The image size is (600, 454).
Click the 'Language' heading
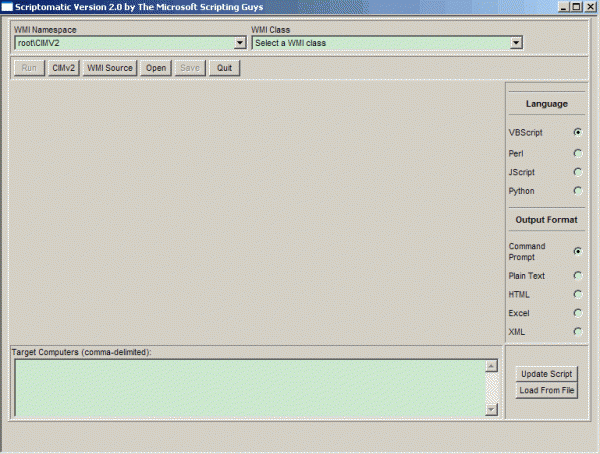point(546,104)
